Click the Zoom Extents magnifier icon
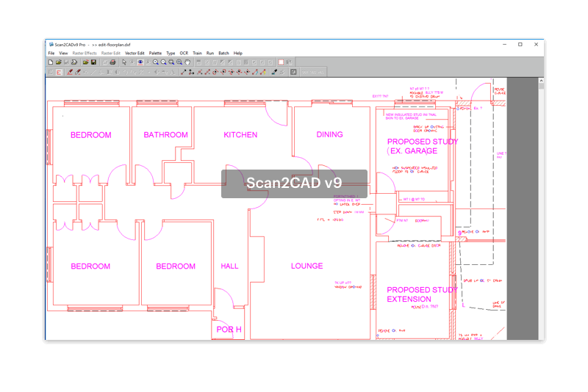This screenshot has width=588, height=392. point(179,62)
